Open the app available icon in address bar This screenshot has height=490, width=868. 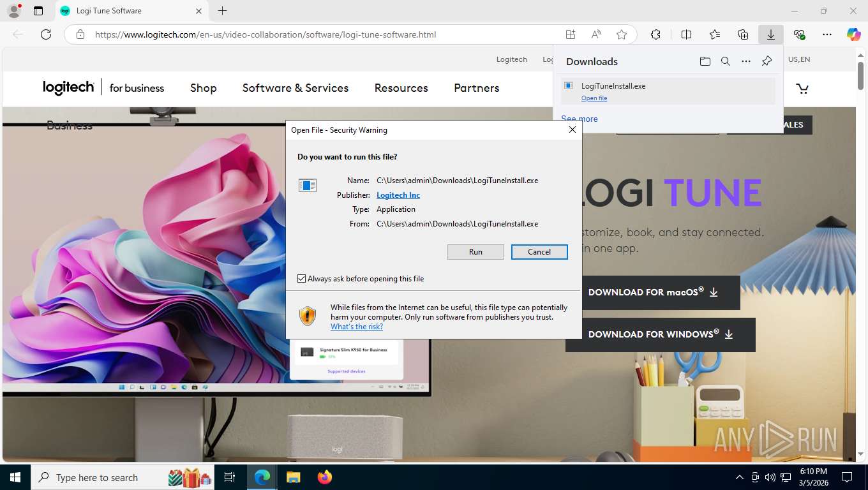click(570, 34)
